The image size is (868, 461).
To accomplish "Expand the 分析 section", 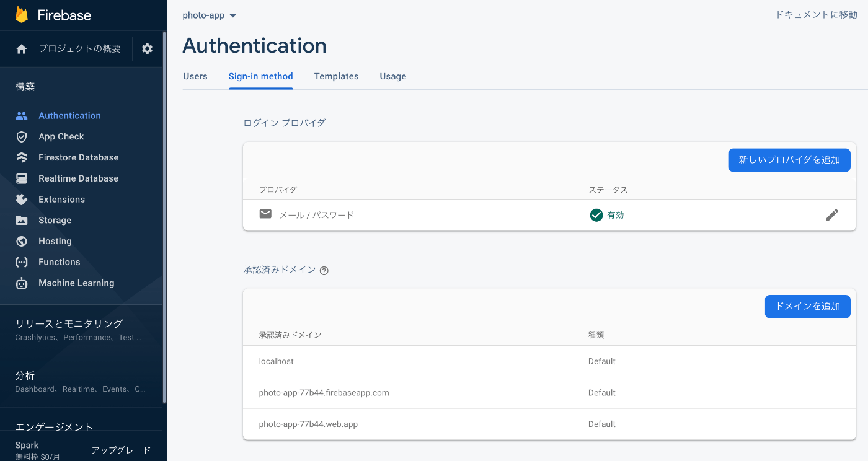I will point(81,382).
